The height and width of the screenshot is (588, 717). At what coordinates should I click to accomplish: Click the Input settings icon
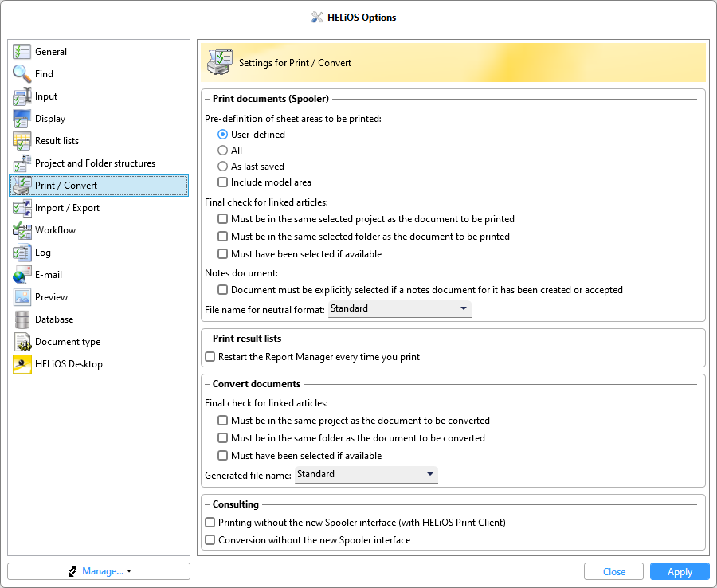(x=22, y=96)
